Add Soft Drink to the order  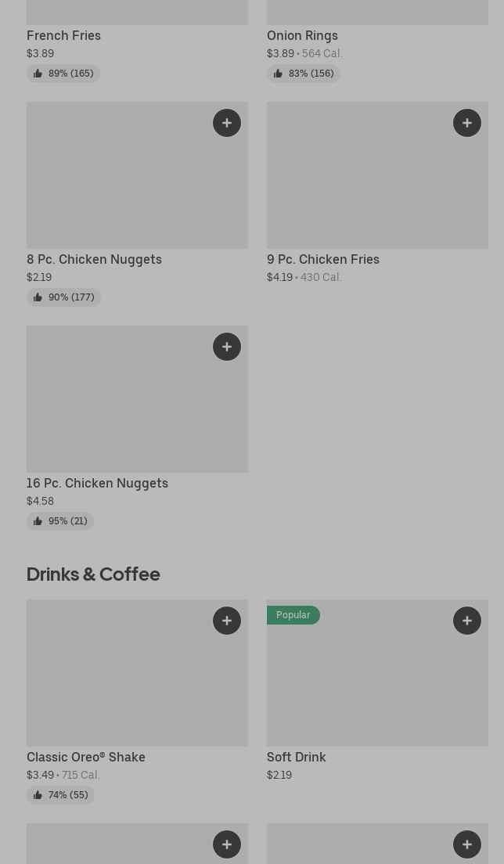pos(467,621)
